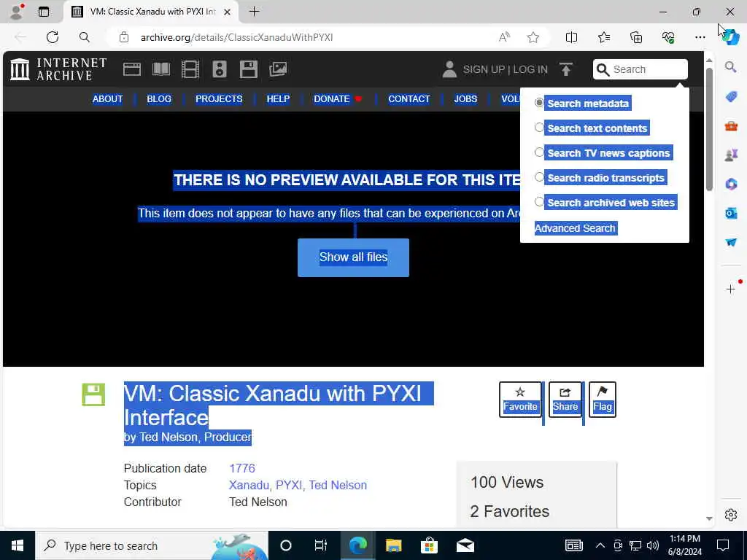The height and width of the screenshot is (560, 747).
Task: Open Edge profile icon
Action: tap(17, 12)
